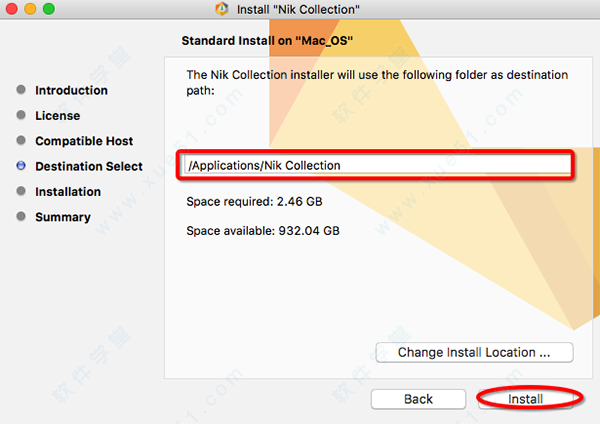This screenshot has height=424, width=600.
Task: Click the Summary step label
Action: tap(63, 217)
